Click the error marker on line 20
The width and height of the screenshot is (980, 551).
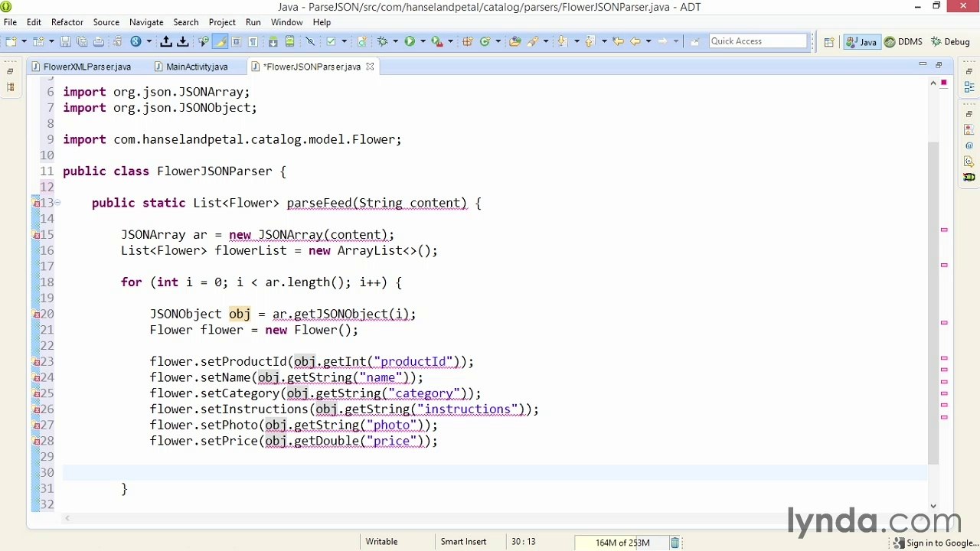[36, 314]
